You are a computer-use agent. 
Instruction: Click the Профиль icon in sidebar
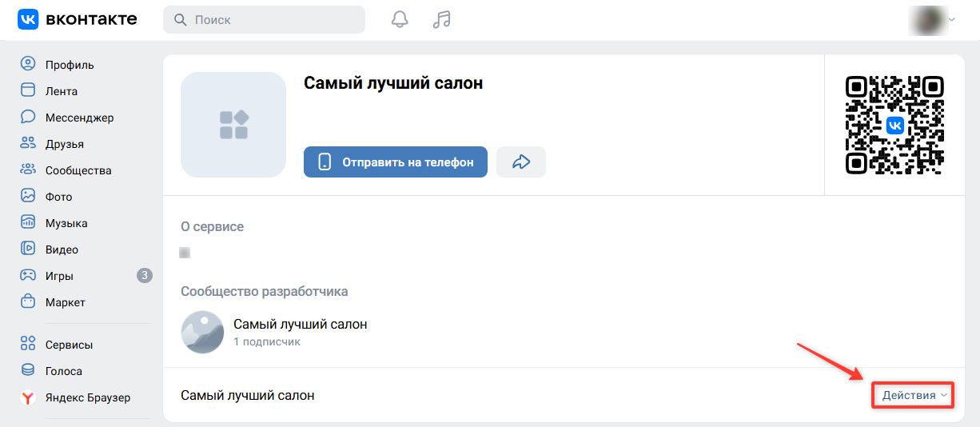tap(28, 64)
